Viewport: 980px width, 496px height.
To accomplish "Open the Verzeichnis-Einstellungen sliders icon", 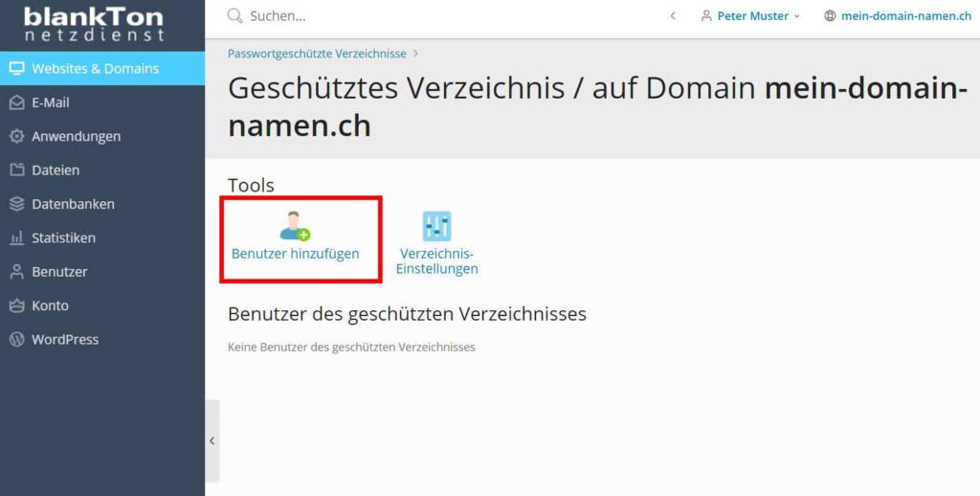I will 436,227.
